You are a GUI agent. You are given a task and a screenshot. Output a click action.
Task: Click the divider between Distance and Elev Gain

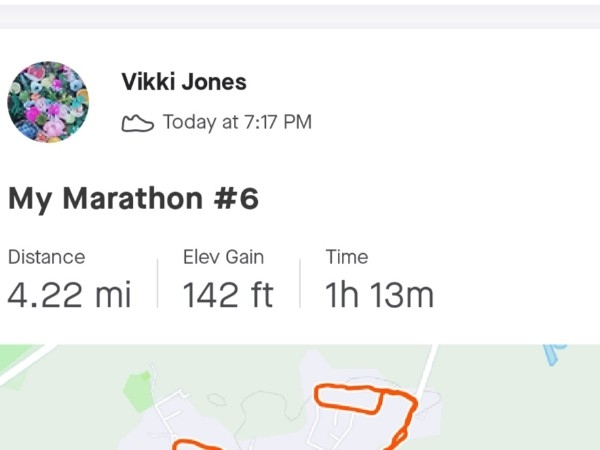click(x=157, y=283)
